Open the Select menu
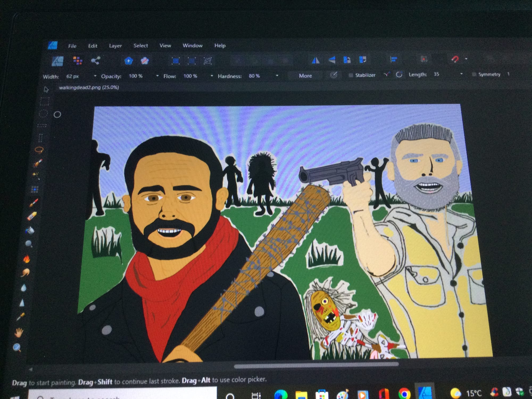 click(x=140, y=45)
